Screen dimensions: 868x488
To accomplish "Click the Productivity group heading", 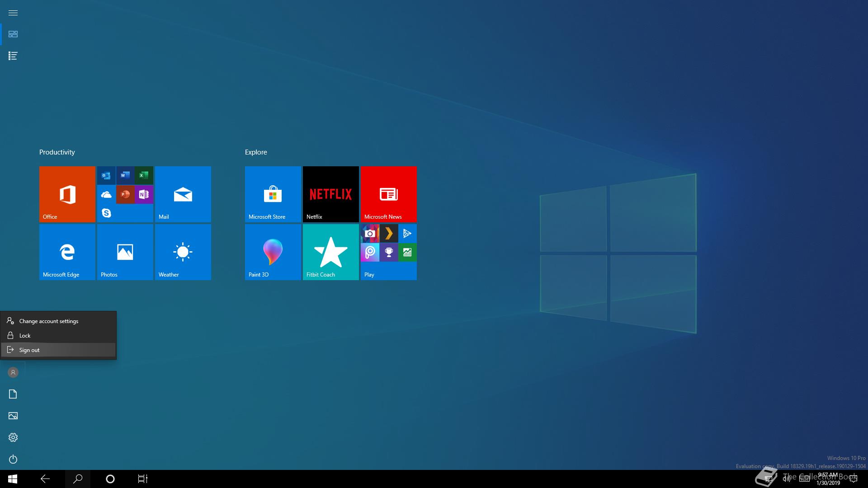I will click(x=57, y=152).
